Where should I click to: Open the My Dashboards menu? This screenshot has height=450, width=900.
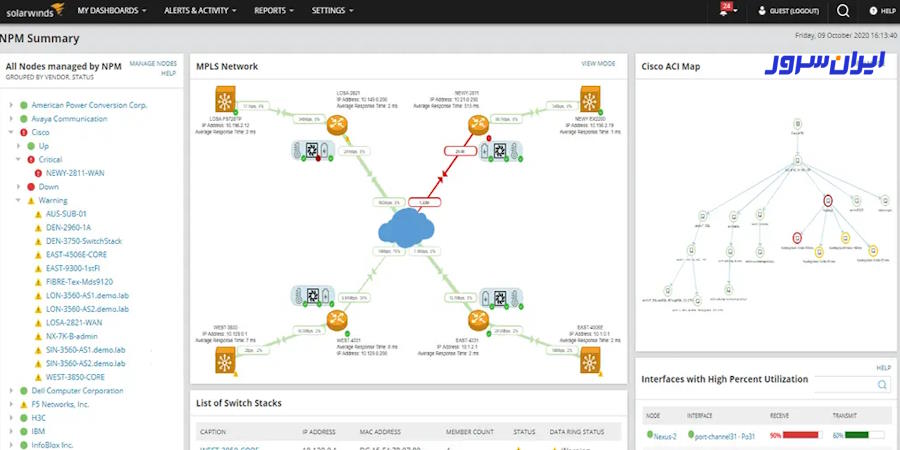[112, 10]
